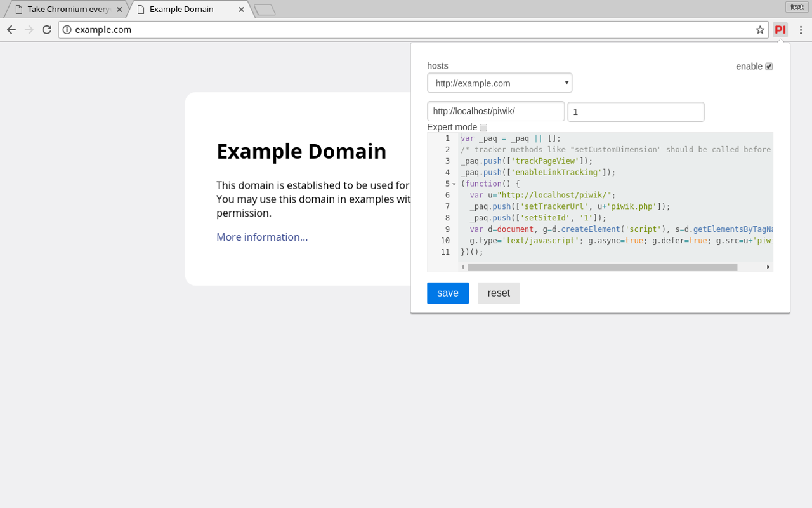Collapse the code block at line 5
The width and height of the screenshot is (812, 508).
[454, 184]
